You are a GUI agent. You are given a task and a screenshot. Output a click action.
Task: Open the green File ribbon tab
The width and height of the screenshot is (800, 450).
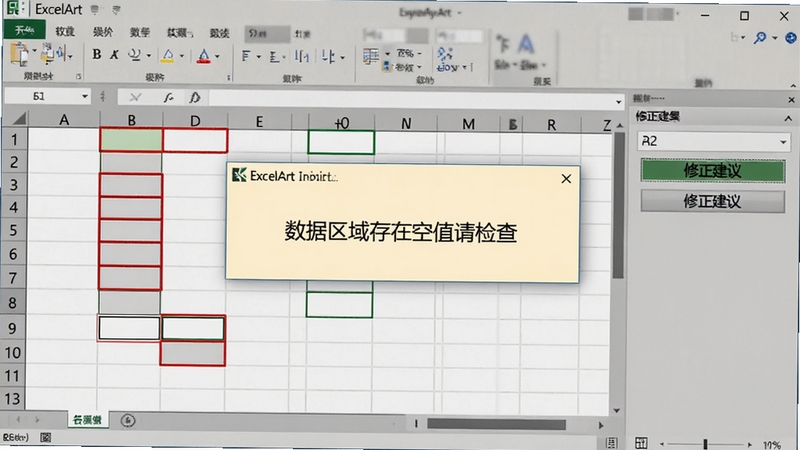tap(24, 30)
